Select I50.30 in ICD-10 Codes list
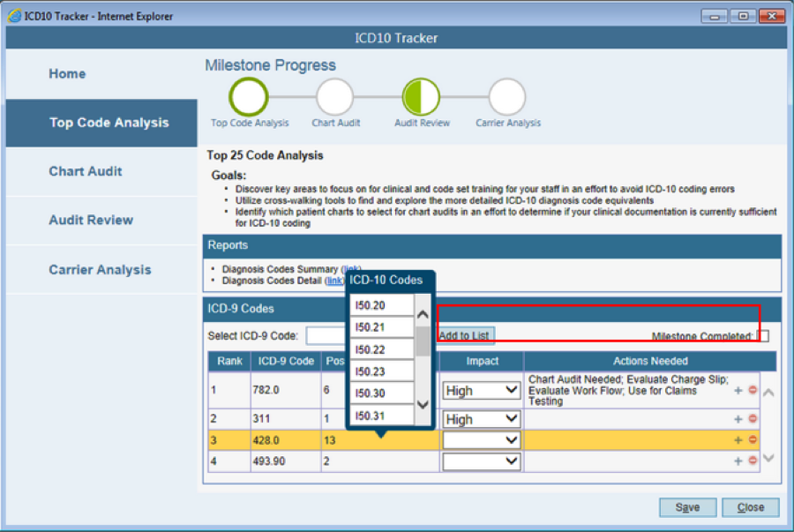 tap(382, 393)
